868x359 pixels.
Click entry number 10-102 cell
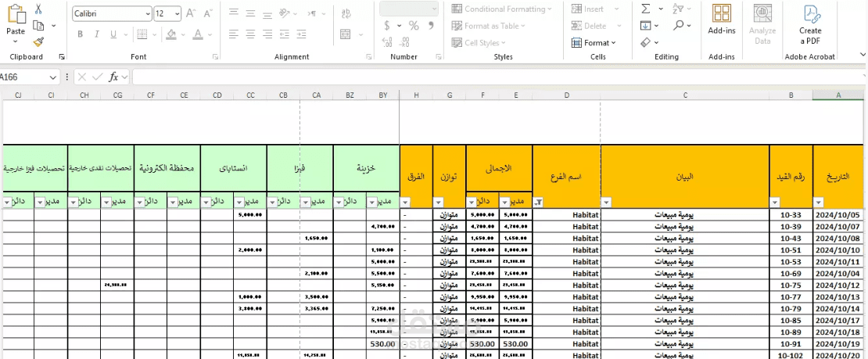point(791,355)
